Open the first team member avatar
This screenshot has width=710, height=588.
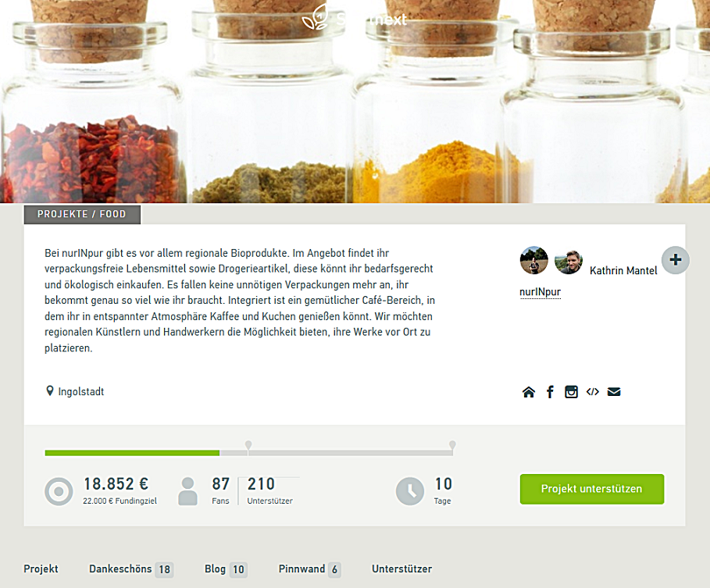[533, 260]
